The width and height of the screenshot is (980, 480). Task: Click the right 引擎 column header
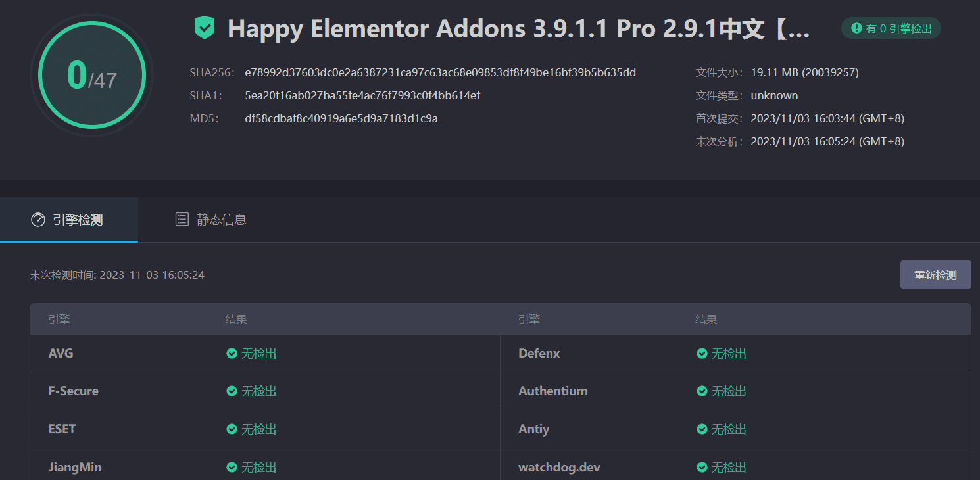tap(529, 320)
